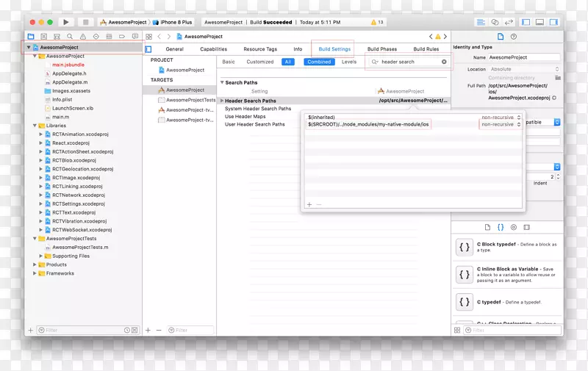Select the AwesomeProjectTests target

pos(190,100)
